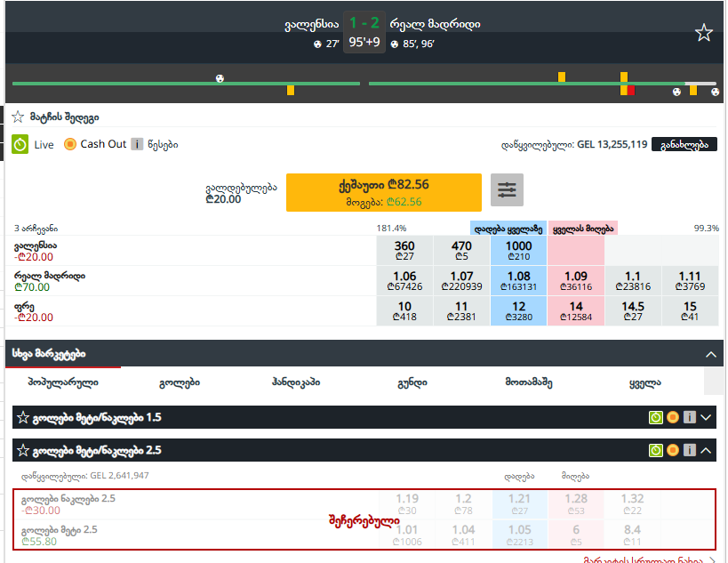Screen dimensions: 728x563
Task: Select ფრე back odds 10
Action: tap(404, 310)
